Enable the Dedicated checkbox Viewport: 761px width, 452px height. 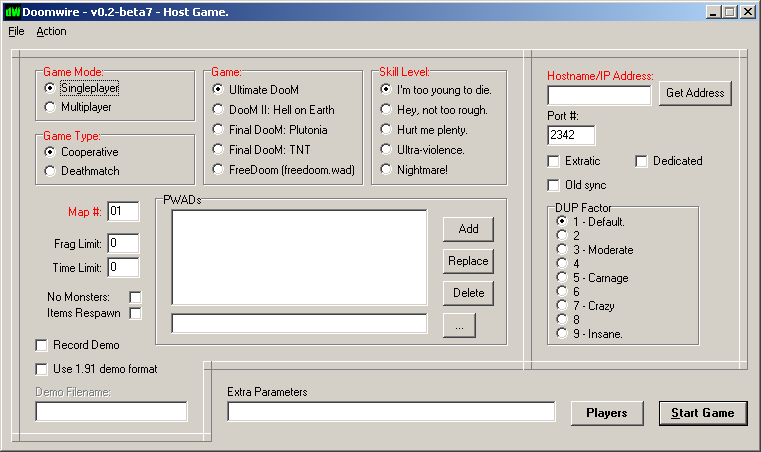click(641, 161)
